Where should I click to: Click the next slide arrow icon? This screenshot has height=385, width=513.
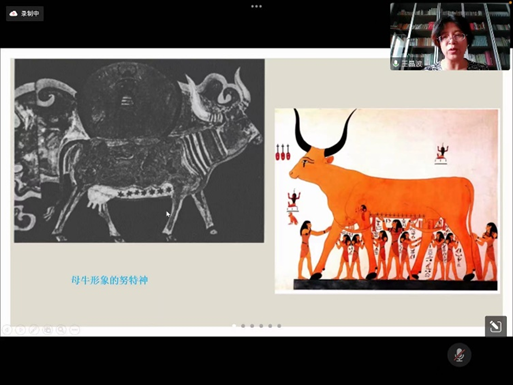[20, 330]
